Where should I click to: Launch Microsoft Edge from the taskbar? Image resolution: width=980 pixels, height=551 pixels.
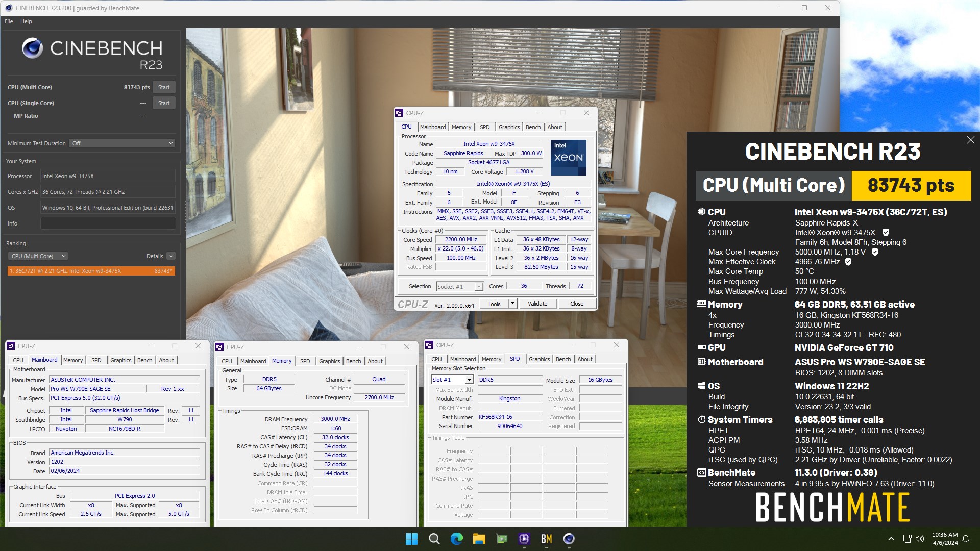(x=456, y=539)
